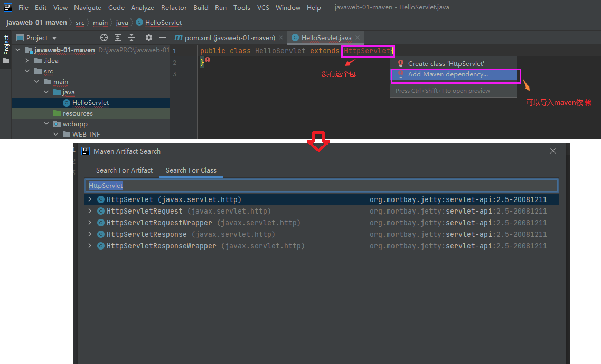The width and height of the screenshot is (601, 364).
Task: Click the main breadcrumb in navigation bar
Action: (x=100, y=23)
